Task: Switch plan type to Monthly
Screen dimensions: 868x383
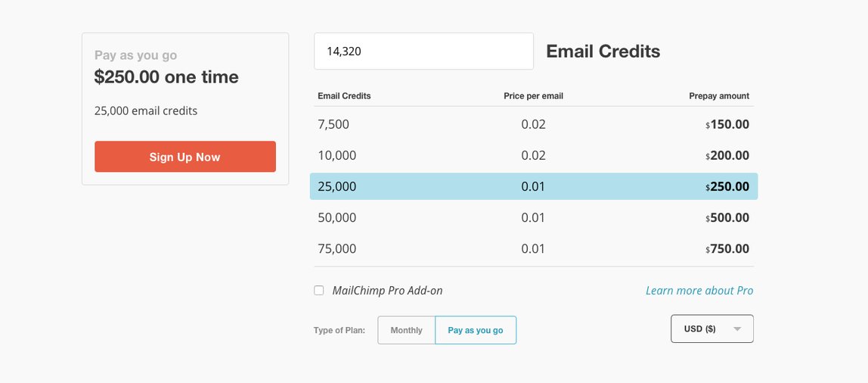Action: coord(406,330)
